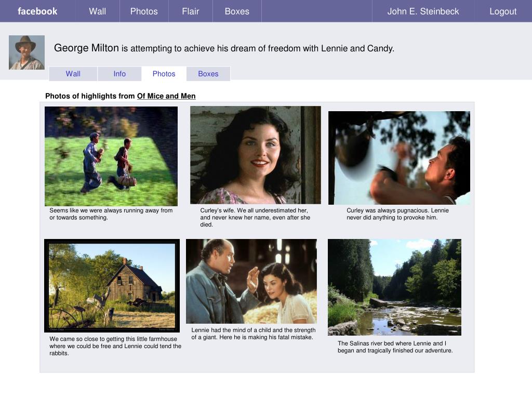
Task: Switch to the profile Info tab
Action: [x=119, y=74]
